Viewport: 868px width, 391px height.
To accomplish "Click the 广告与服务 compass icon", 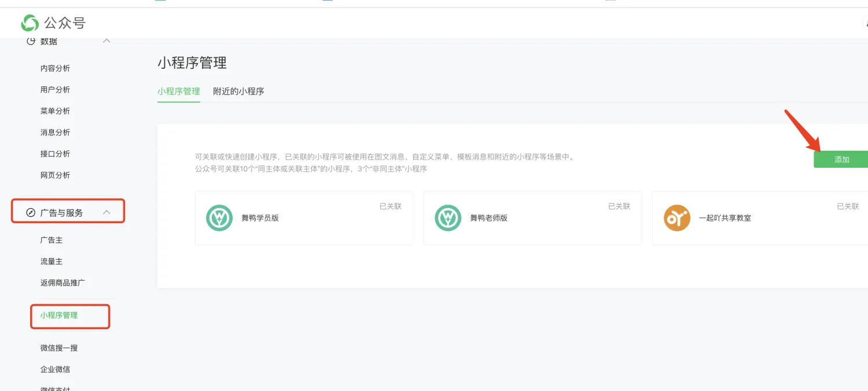I will [x=31, y=213].
